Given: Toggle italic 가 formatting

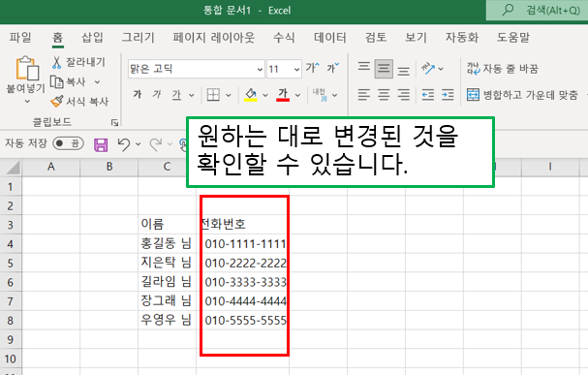Looking at the screenshot, I should (x=157, y=95).
